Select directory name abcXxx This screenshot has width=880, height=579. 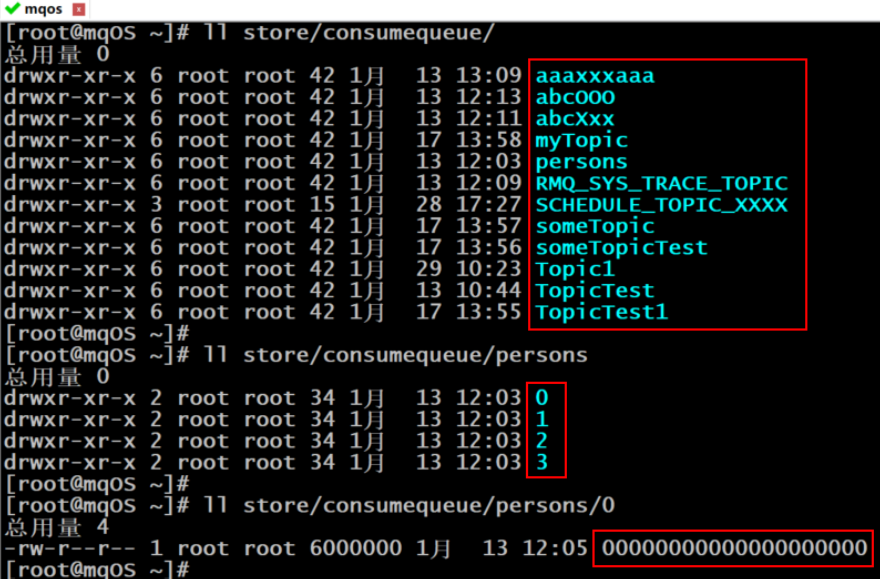point(575,119)
